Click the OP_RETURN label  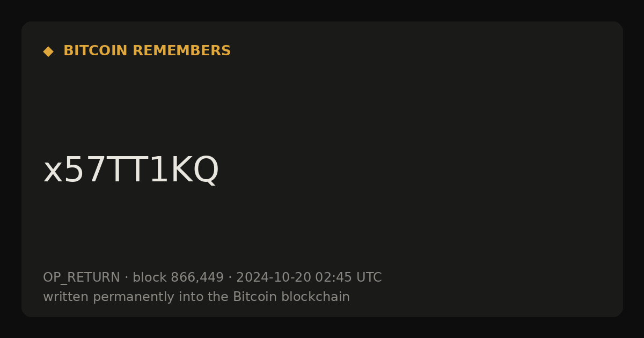point(82,278)
